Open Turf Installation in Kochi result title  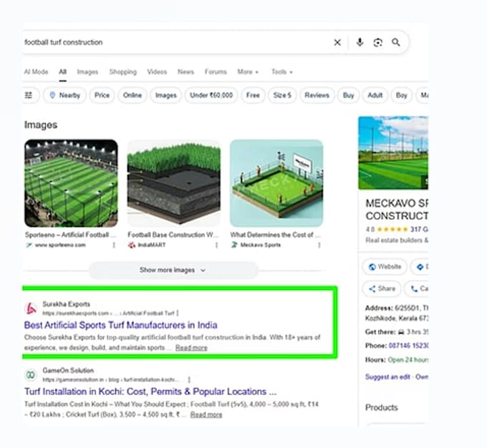(150, 391)
